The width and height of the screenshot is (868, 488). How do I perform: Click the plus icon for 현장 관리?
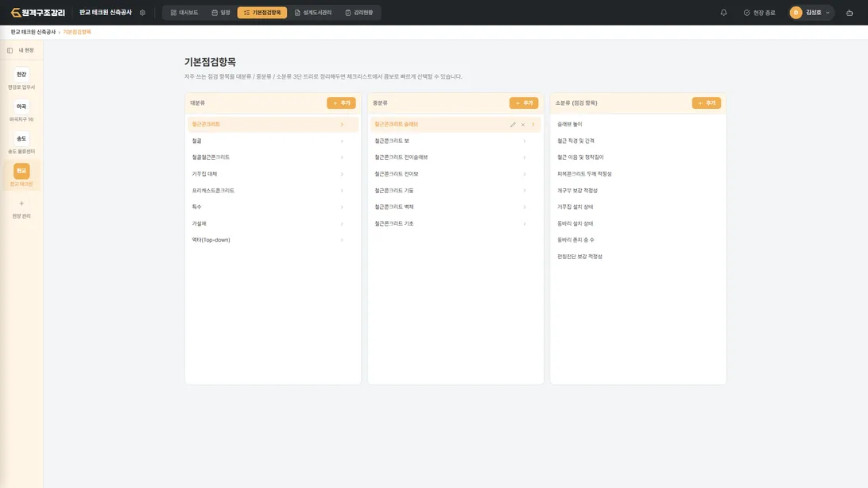(x=21, y=203)
